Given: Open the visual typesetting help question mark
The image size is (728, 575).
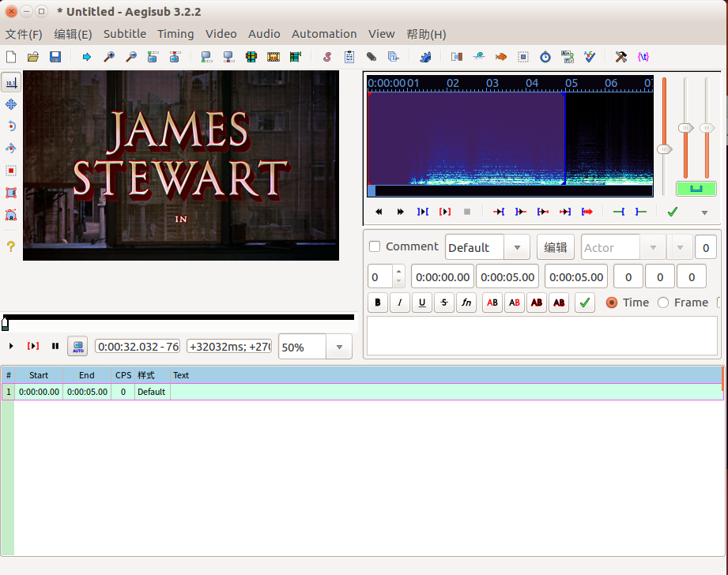Looking at the screenshot, I should tap(11, 246).
